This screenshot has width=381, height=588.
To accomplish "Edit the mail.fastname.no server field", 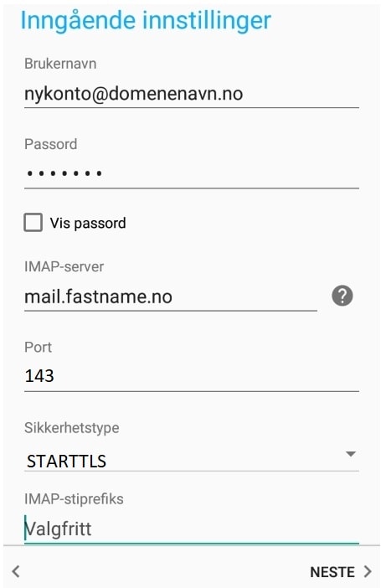I will click(171, 297).
